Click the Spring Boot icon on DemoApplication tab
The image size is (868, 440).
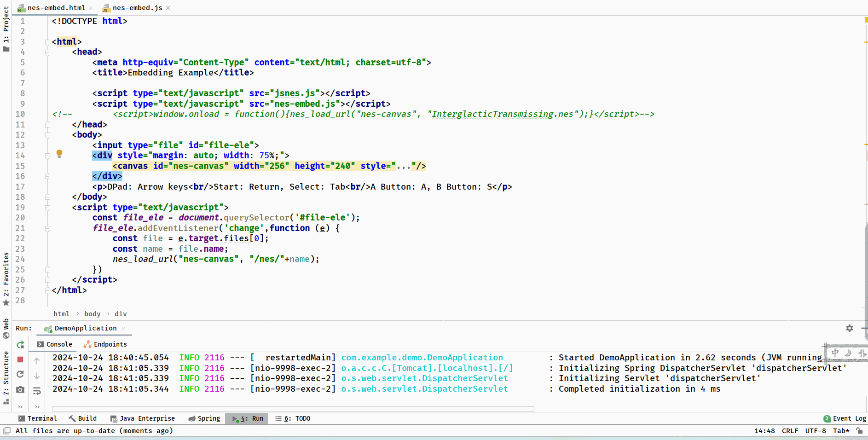(x=48, y=329)
